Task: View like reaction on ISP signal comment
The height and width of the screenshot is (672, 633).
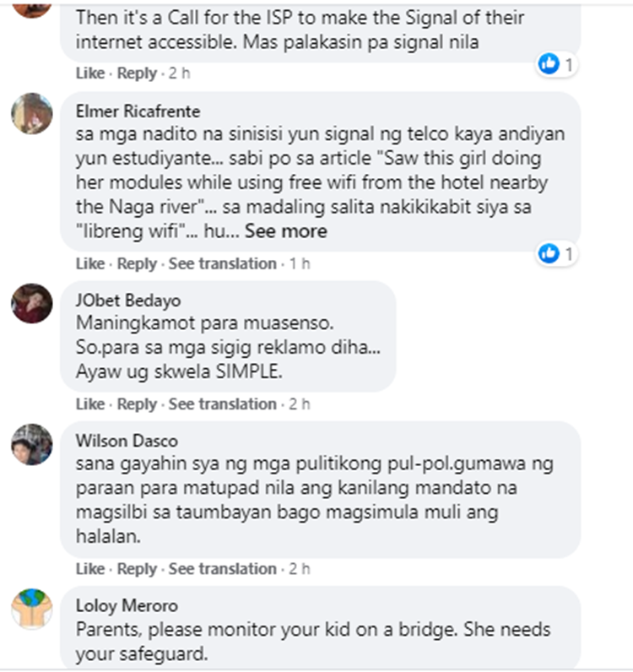Action: click(556, 64)
